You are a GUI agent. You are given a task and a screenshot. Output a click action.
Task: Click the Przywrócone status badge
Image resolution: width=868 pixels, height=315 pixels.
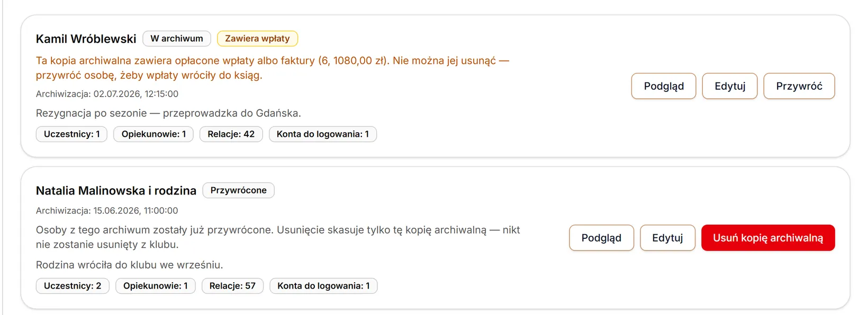(x=238, y=190)
